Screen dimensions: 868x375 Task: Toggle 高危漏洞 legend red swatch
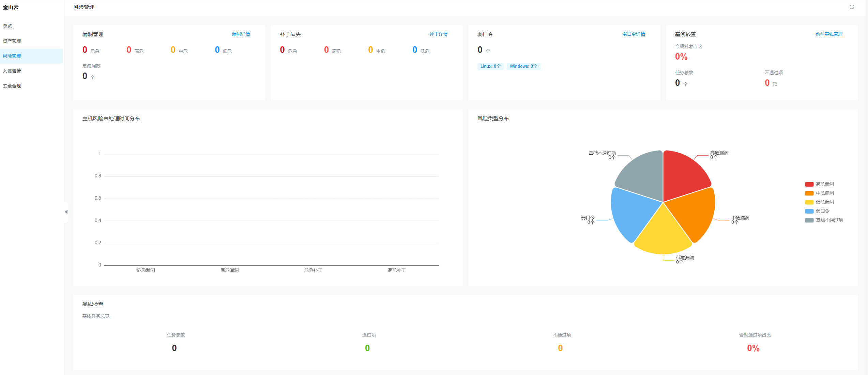coord(809,184)
